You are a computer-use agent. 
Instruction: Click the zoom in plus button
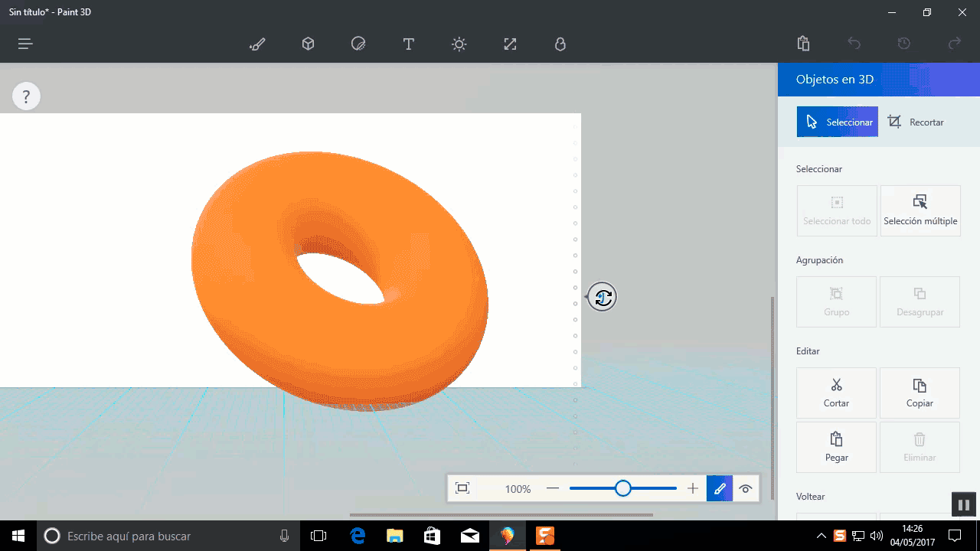693,488
